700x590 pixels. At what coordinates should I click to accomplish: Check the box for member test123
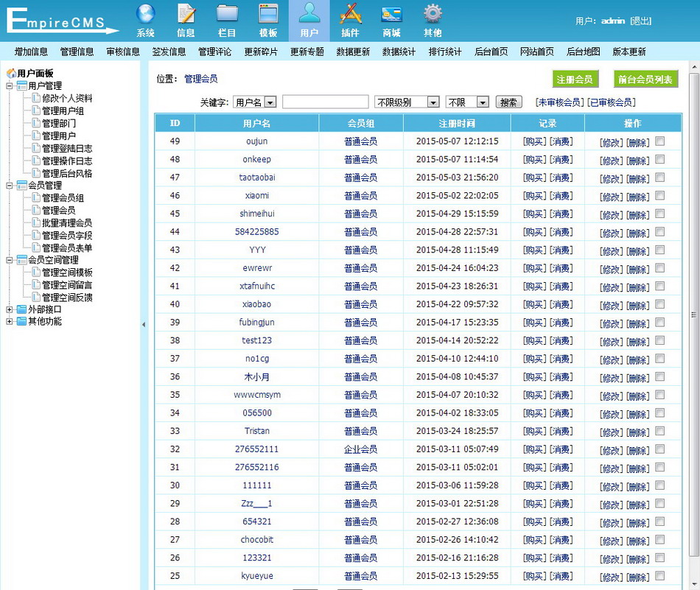(x=659, y=340)
